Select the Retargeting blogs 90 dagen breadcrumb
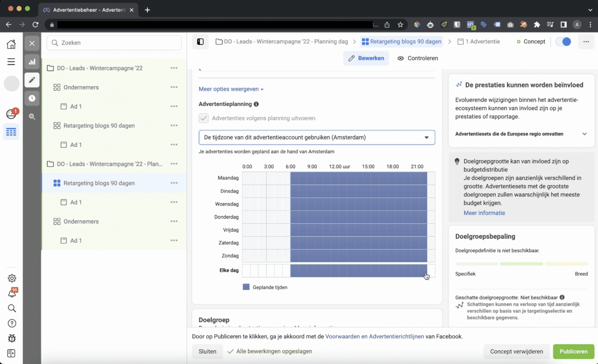The image size is (598, 364). [x=401, y=41]
